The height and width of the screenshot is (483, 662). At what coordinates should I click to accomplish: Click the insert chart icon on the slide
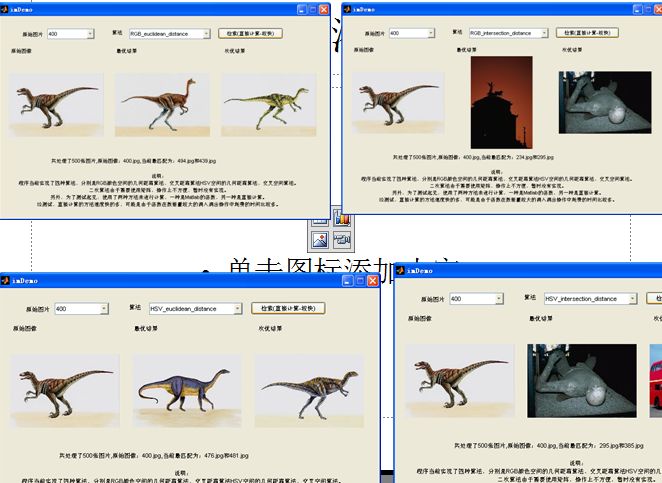pyautogui.click(x=342, y=218)
